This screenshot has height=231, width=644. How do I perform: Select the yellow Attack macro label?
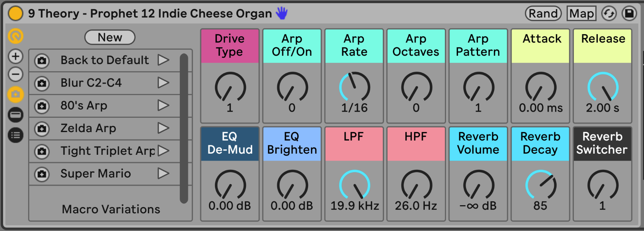click(540, 46)
